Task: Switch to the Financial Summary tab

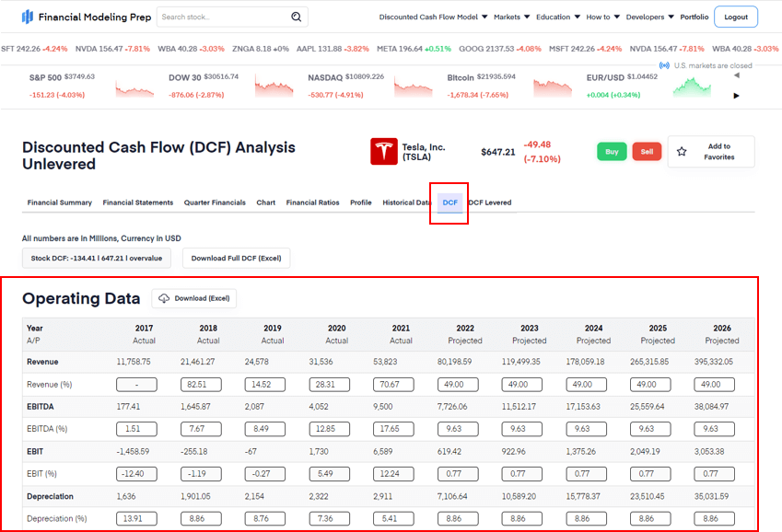Action: [x=59, y=202]
